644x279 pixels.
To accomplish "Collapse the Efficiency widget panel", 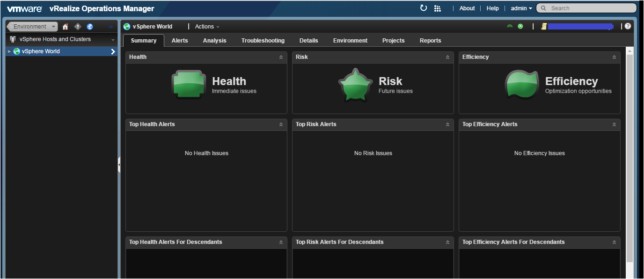I will click(614, 57).
